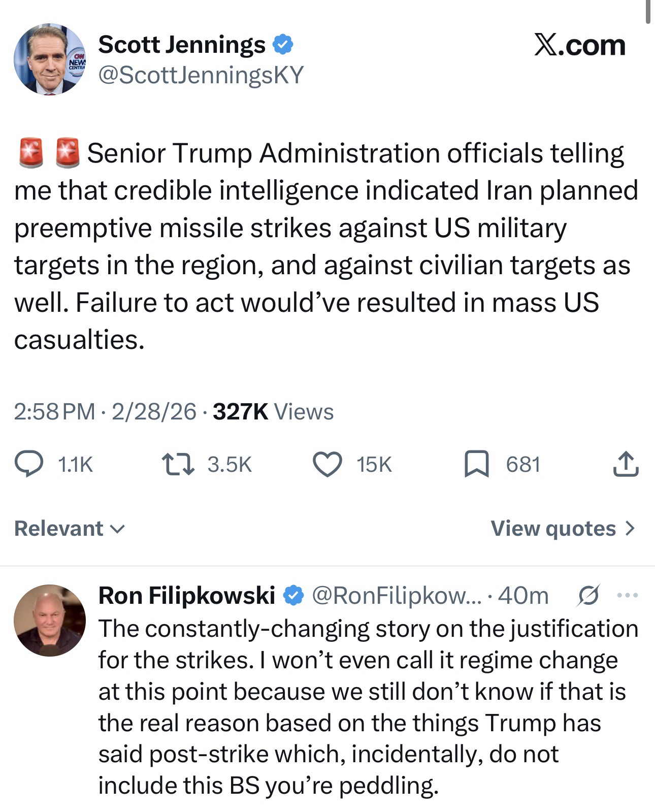Screen dimensions: 655x812
Task: Click the 2:58 PM post timestamp
Action: [54, 411]
